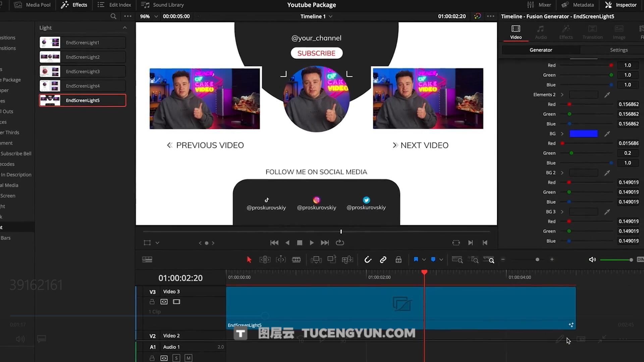This screenshot has width=644, height=362.
Task: Replace clip in timeline
Action: point(347,259)
